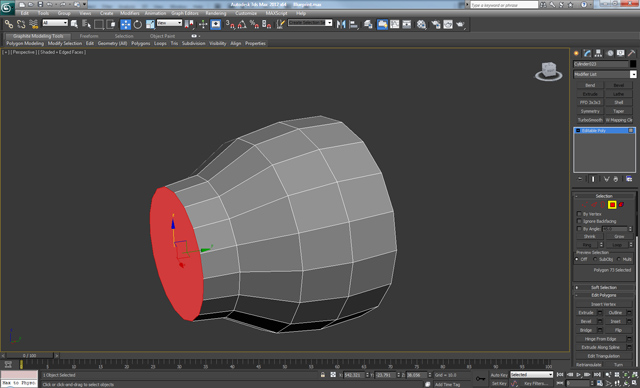Activate the Select and Move tool

point(126,24)
